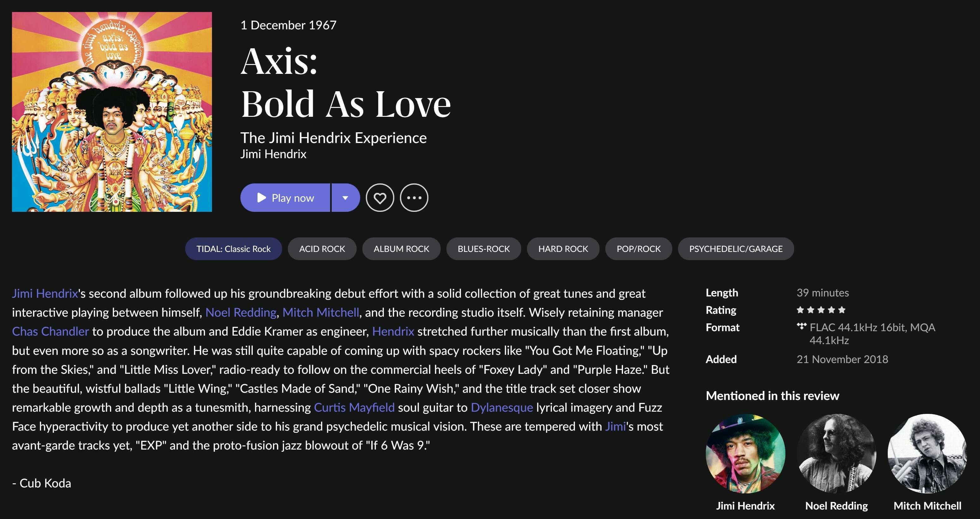Viewport: 980px width, 519px height.
Task: Click the Play now button
Action: coord(285,198)
